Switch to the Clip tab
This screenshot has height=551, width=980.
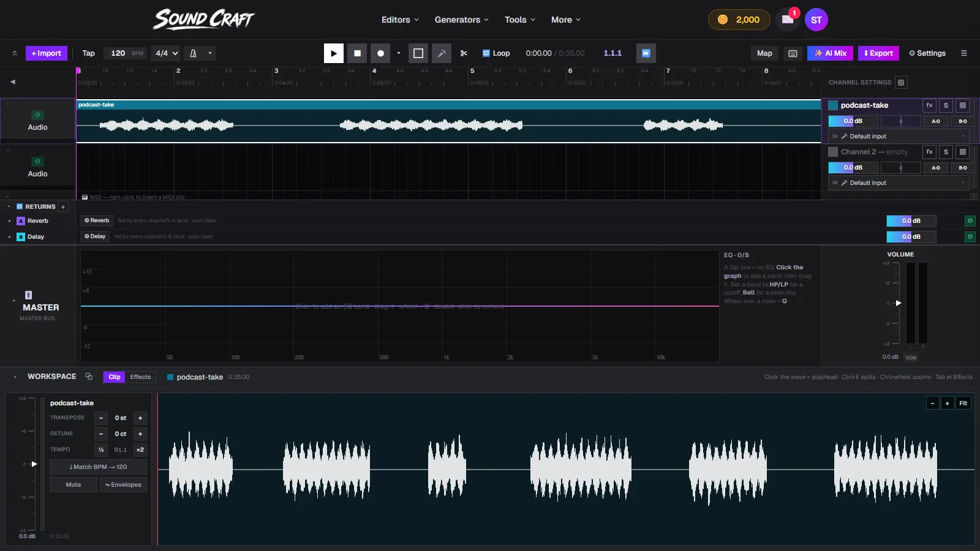point(115,377)
